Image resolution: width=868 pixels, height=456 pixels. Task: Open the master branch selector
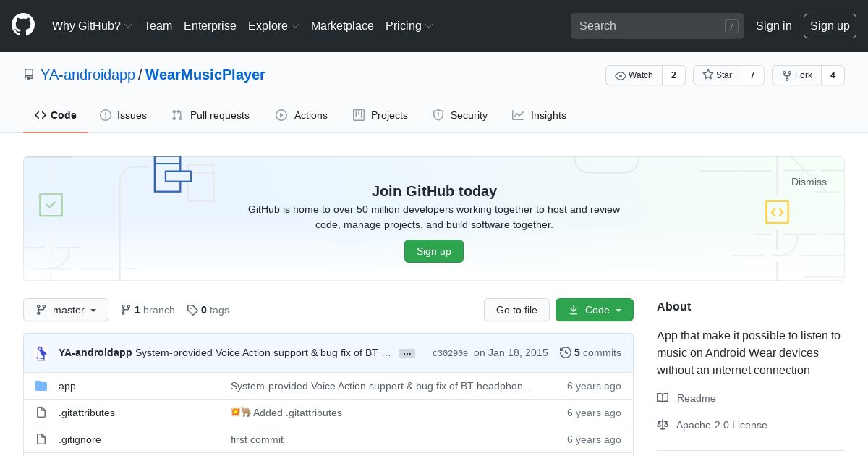(x=66, y=310)
